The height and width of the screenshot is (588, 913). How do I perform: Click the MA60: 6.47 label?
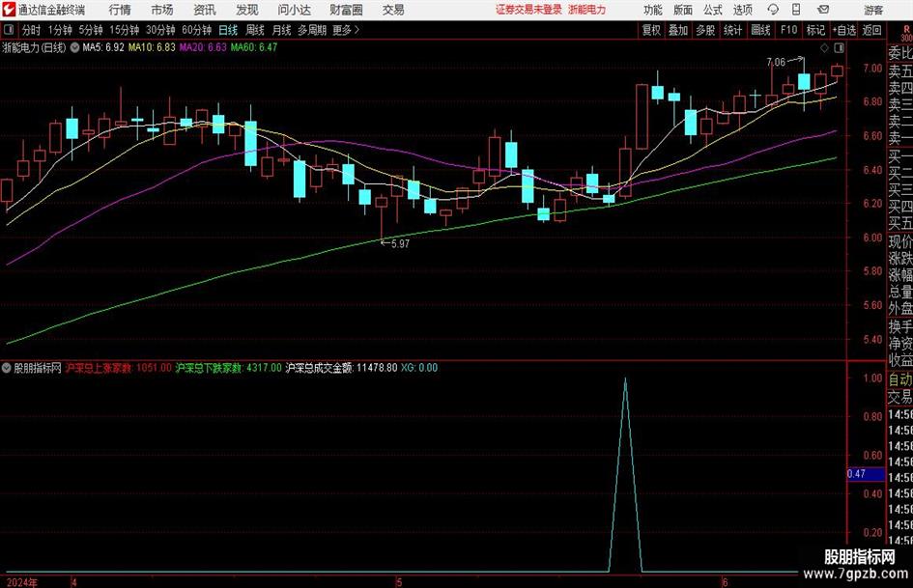(254, 47)
